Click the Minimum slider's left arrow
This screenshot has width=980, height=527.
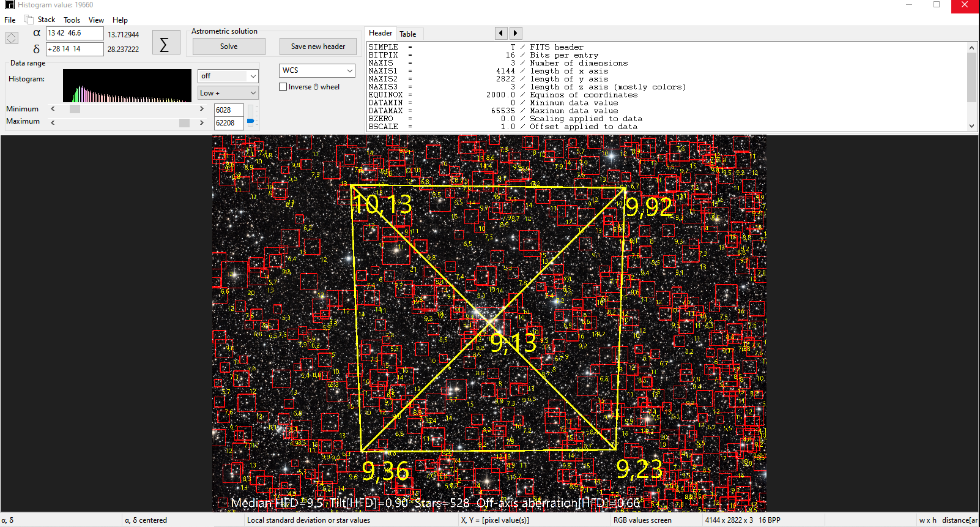pyautogui.click(x=53, y=109)
